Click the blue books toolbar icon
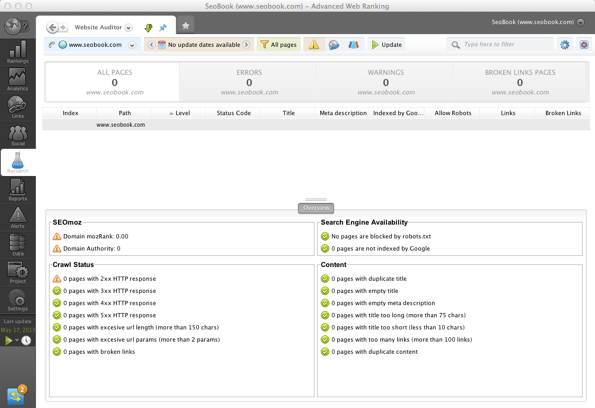The image size is (595, 408). click(354, 45)
